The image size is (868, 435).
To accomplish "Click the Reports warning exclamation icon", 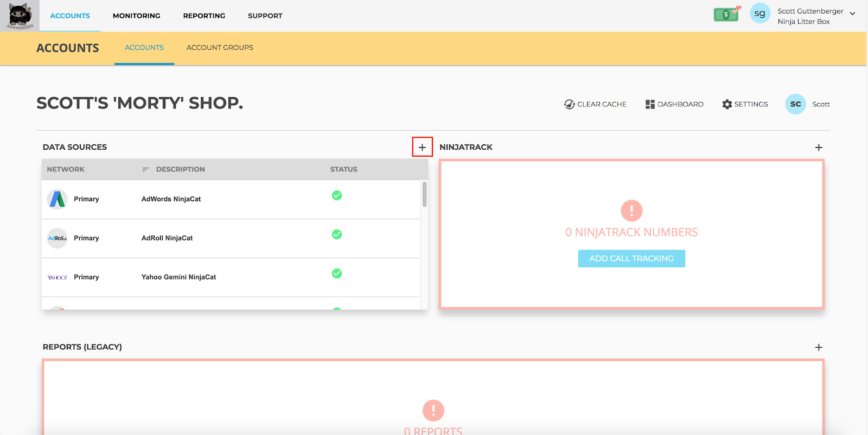I will coord(433,411).
